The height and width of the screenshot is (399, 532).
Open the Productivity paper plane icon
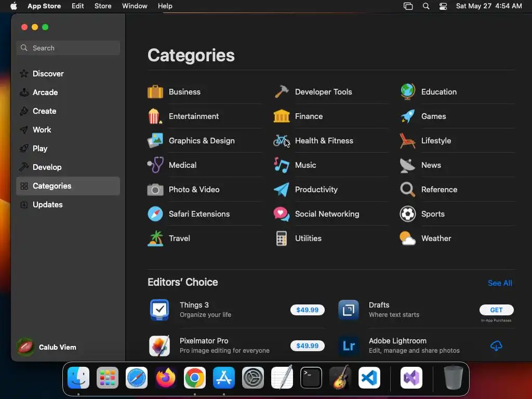(281, 189)
